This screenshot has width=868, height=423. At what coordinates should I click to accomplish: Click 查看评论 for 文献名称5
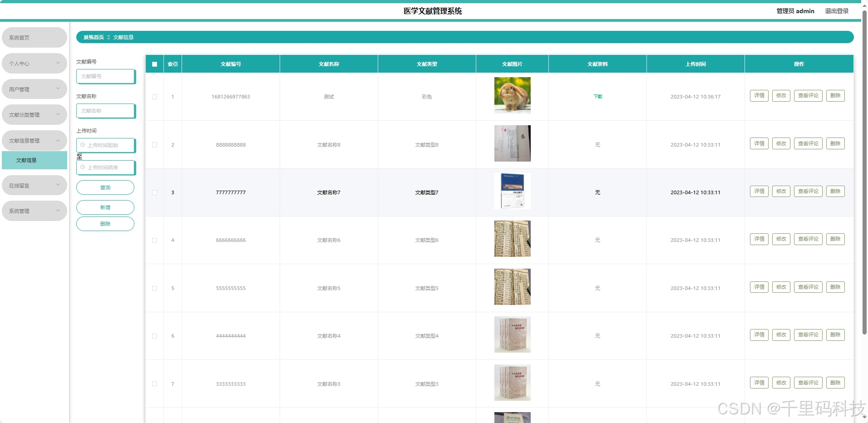(808, 287)
